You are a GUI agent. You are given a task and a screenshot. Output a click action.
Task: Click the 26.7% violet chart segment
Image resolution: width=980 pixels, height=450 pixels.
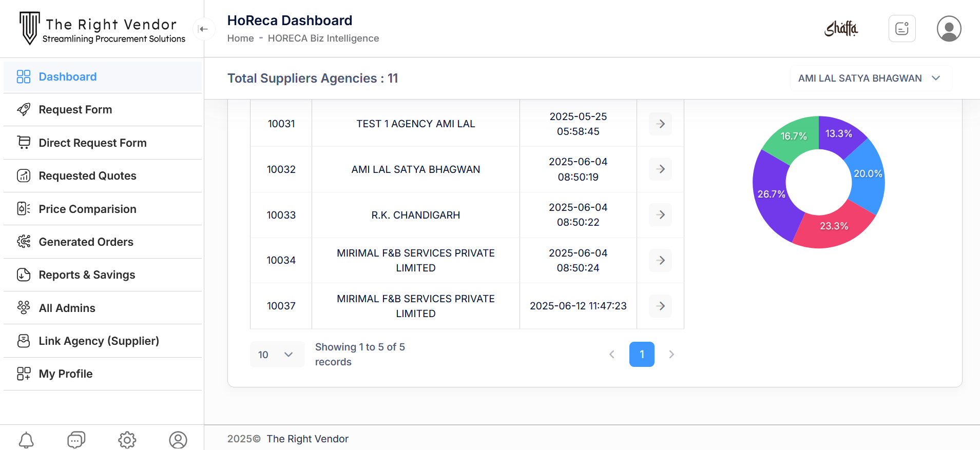coord(772,194)
